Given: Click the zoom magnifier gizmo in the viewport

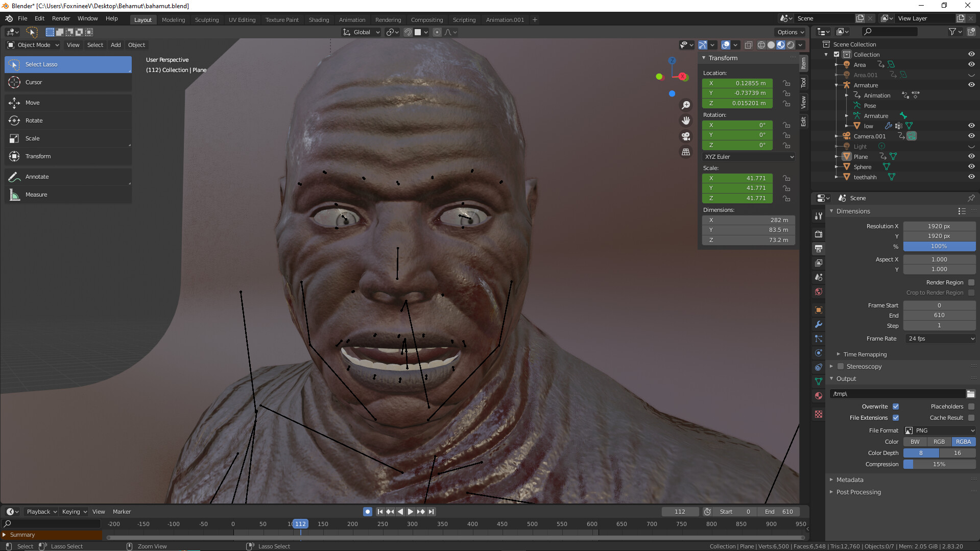Looking at the screenshot, I should pos(686,105).
